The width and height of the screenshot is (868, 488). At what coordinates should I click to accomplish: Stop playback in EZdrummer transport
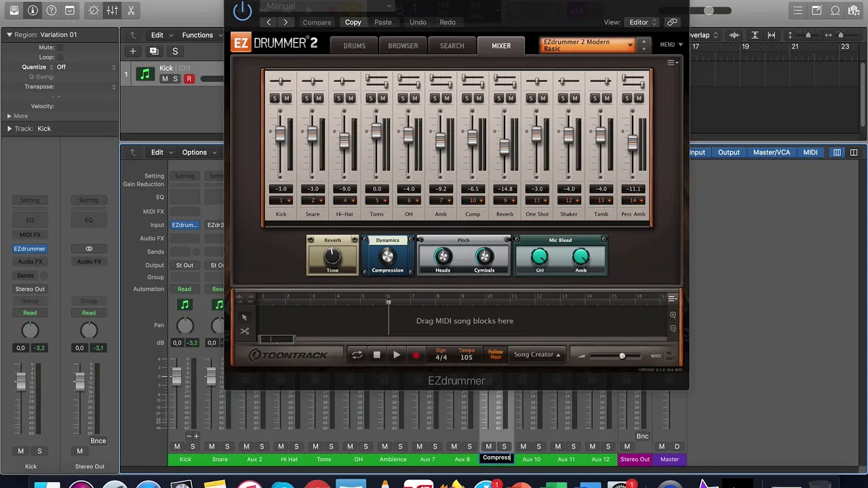pos(377,354)
